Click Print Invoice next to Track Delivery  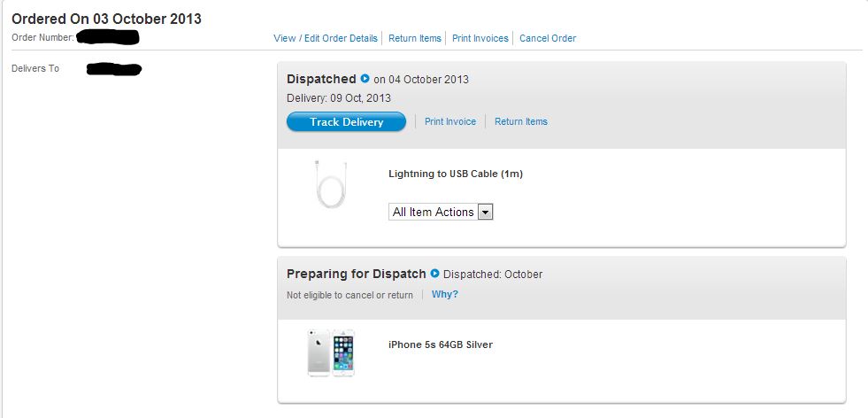[x=450, y=121]
